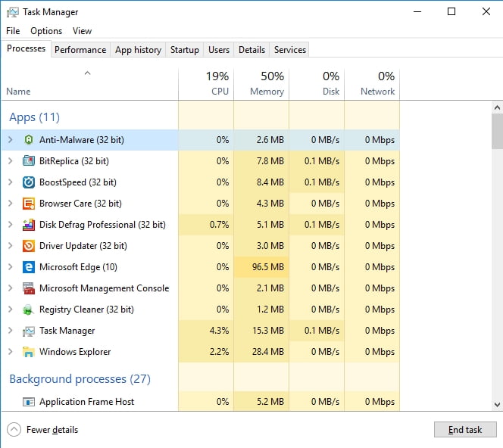Click Fewer details toggle button
The image size is (503, 448).
(x=42, y=429)
